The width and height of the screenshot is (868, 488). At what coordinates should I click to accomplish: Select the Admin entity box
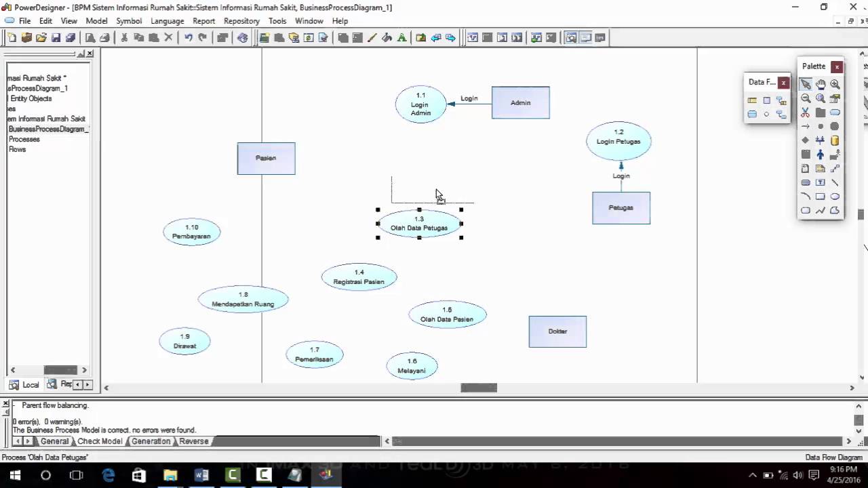pyautogui.click(x=521, y=102)
